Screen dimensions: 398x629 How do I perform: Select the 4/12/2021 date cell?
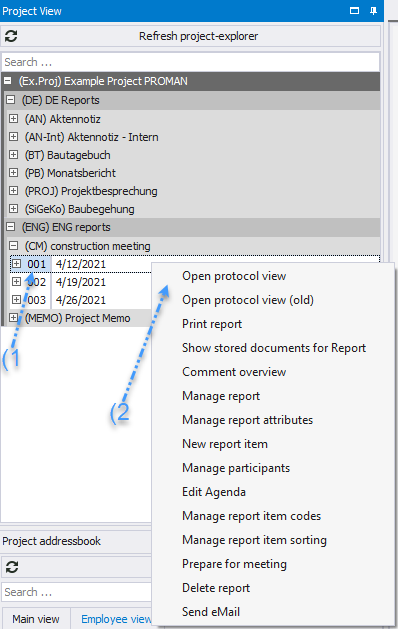coord(81,264)
